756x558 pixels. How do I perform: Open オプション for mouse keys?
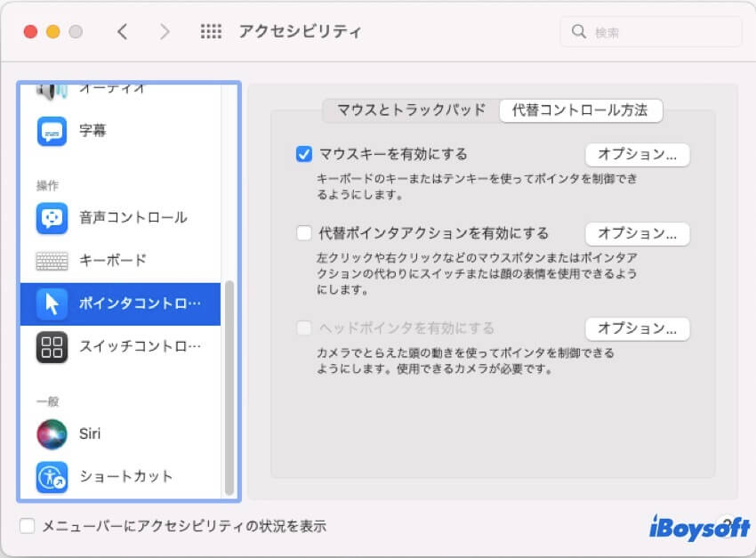[637, 154]
